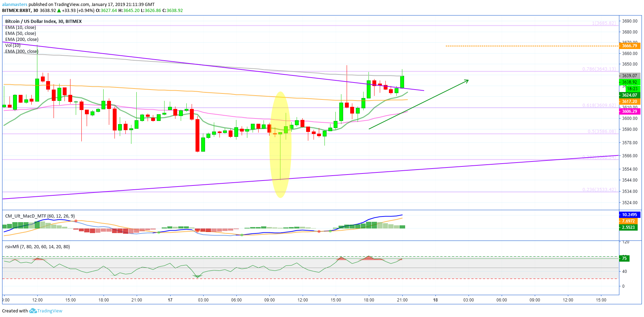Click the 0.786(3643.13) Fibonacci level label
The image size is (644, 317).
[599, 69]
